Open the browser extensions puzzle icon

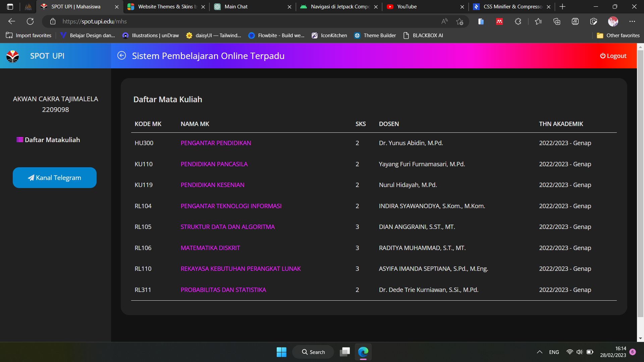(x=518, y=21)
